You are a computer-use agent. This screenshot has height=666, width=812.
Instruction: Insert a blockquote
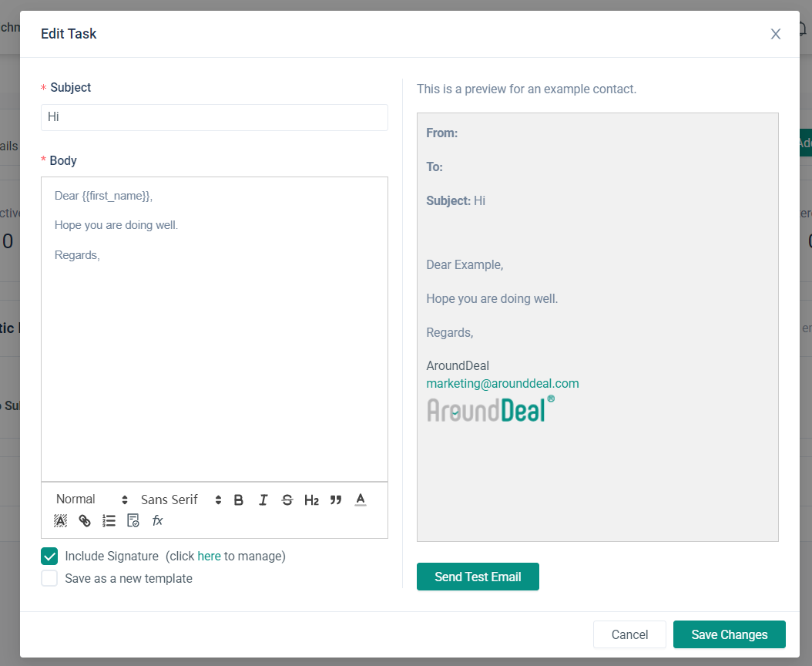click(336, 500)
